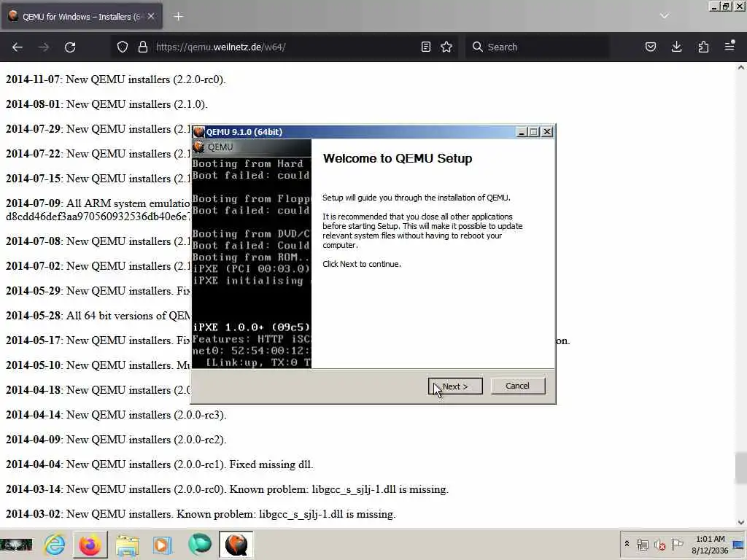The width and height of the screenshot is (747, 560).
Task: Click the QEMU boot screen banner image
Action: (x=252, y=254)
